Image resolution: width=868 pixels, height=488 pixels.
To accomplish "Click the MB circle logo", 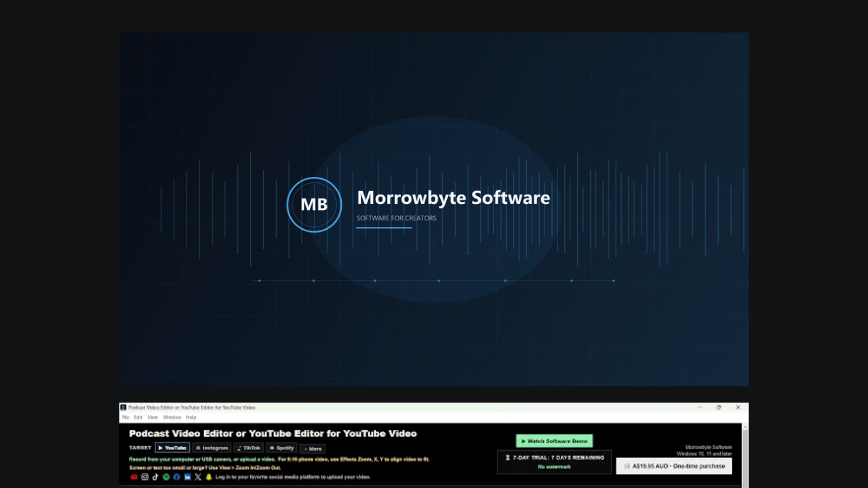I will point(314,205).
